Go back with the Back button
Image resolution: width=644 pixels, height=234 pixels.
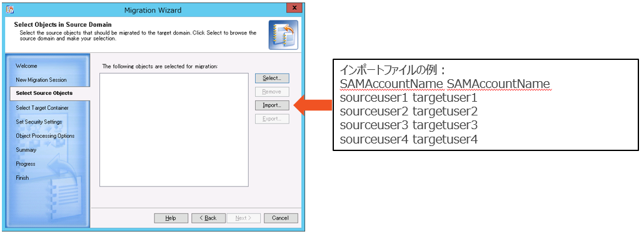[209, 218]
